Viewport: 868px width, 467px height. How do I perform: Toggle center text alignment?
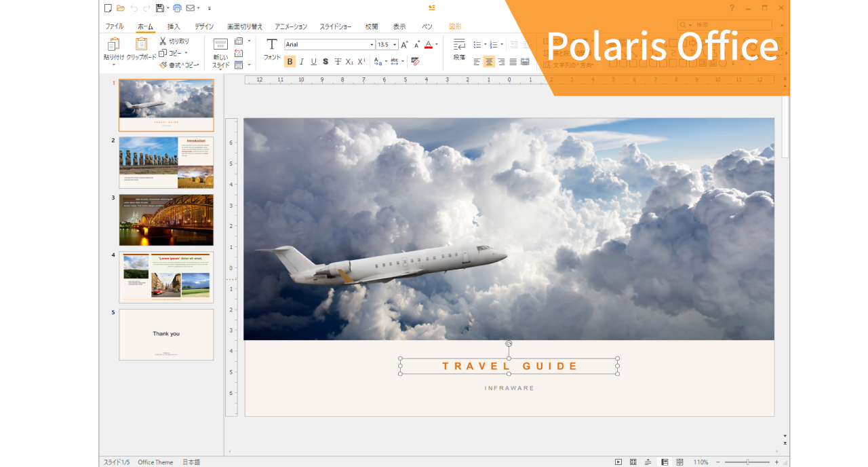(x=489, y=62)
